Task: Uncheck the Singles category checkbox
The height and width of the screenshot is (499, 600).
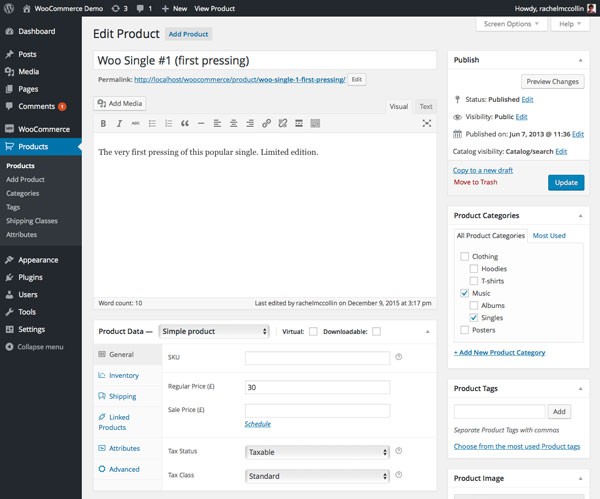Action: point(473,317)
